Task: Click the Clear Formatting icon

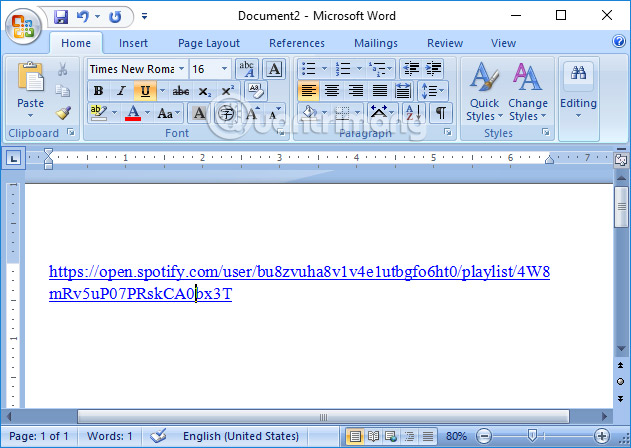Action: [x=274, y=68]
